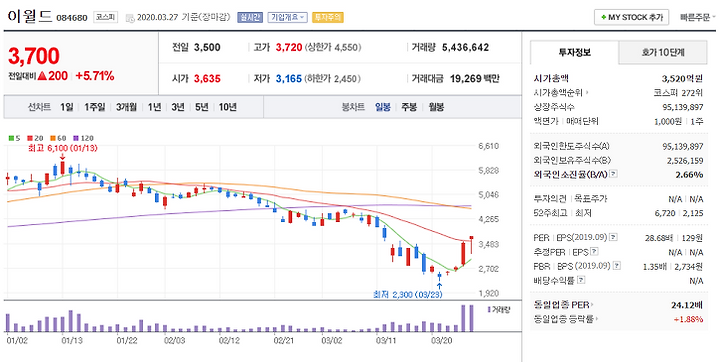Open the 기업개요 dropdown

tap(287, 17)
